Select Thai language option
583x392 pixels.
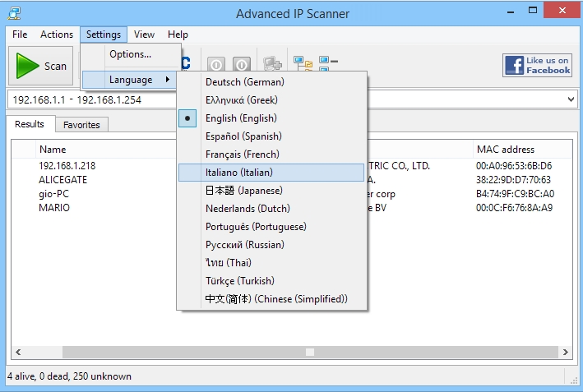coord(271,263)
